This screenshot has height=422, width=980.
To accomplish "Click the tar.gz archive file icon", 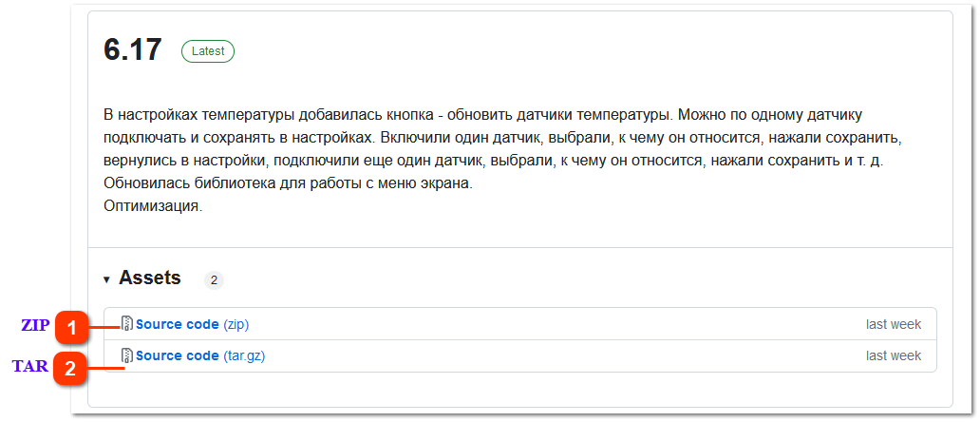I will tap(127, 355).
